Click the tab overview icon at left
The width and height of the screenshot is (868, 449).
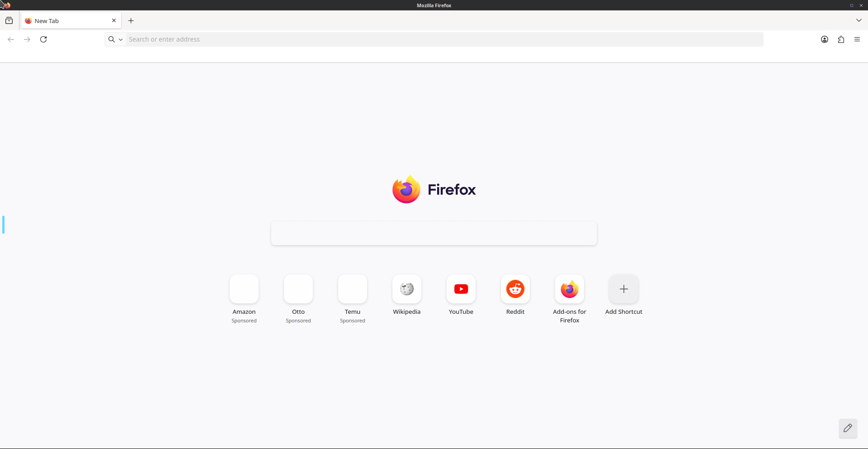(x=9, y=21)
